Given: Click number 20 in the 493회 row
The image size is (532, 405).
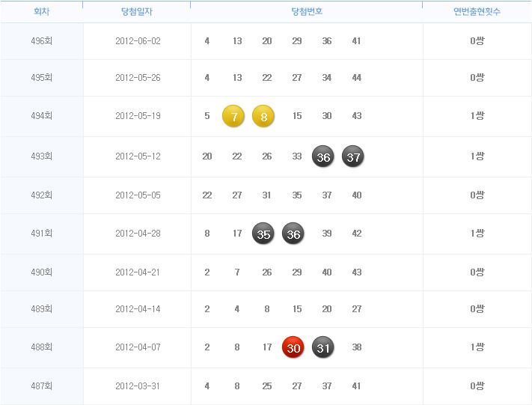Looking at the screenshot, I should click(207, 156).
